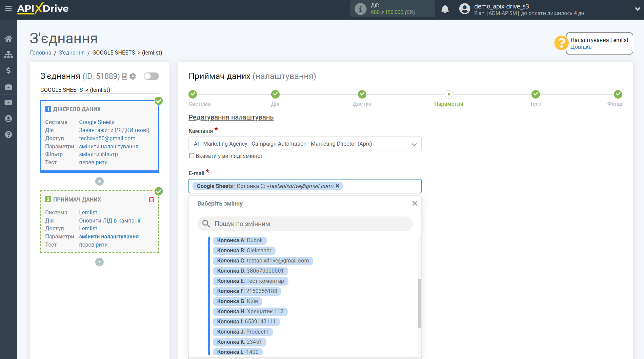Open the connection settings gear icon
Viewport: 644px width, 359px height.
tap(133, 77)
